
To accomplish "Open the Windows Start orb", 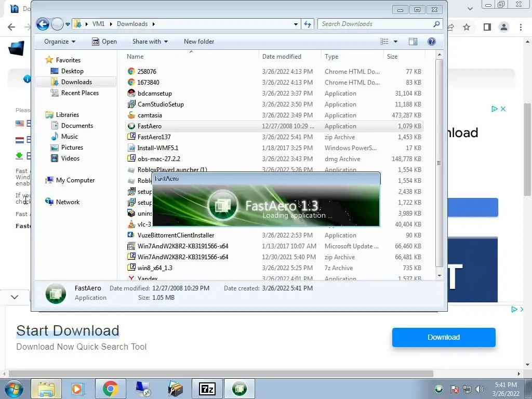I will coord(14,389).
